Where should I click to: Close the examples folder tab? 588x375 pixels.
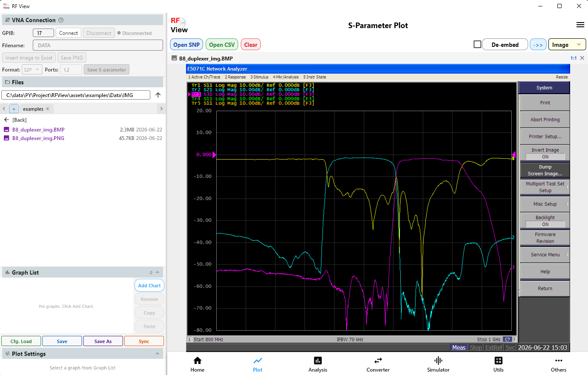point(47,109)
